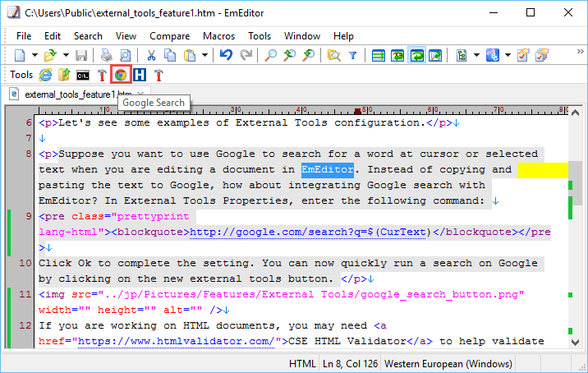Click the New file toolbar icon
The width and height of the screenshot is (588, 373).
[x=20, y=56]
